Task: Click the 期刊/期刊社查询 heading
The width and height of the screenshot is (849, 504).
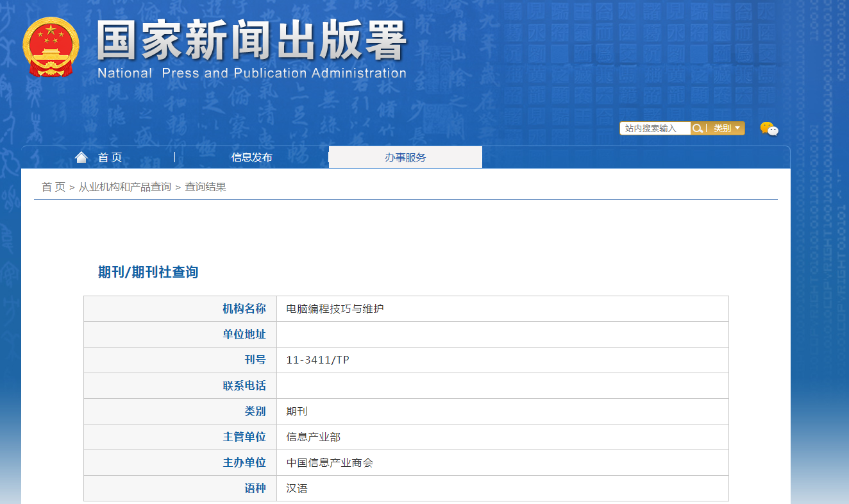Action: click(148, 272)
